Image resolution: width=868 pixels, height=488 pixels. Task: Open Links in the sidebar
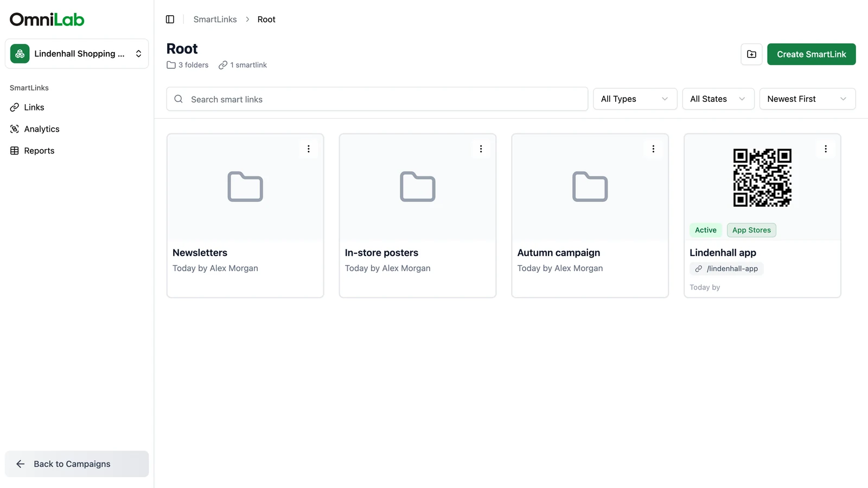[x=76, y=107]
